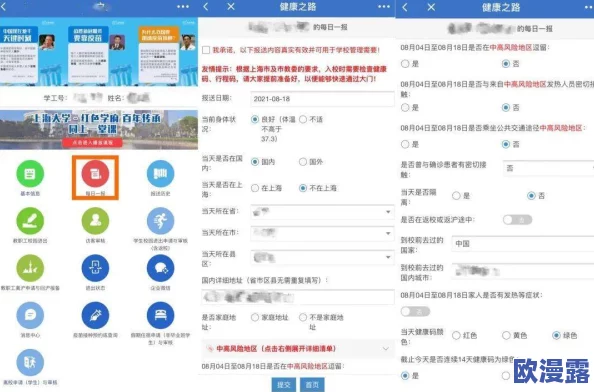Screen dimensions: 594x392
Task: Open the 当天所在县区 dropdown
Action: pos(322,257)
